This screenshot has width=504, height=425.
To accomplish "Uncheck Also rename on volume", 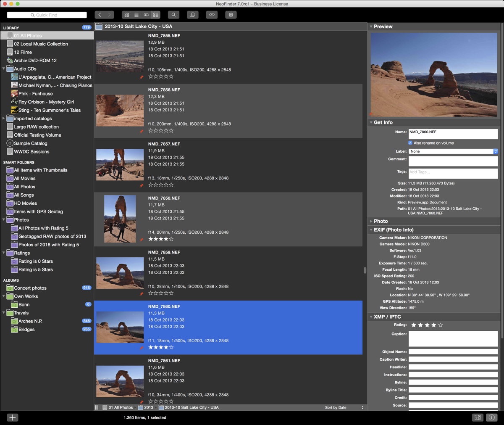I will point(410,143).
